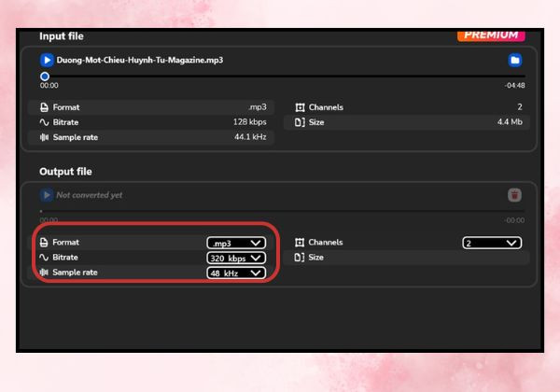560x392 pixels.
Task: Play the input file Duong-Mot-Chieu audio
Action: click(47, 60)
